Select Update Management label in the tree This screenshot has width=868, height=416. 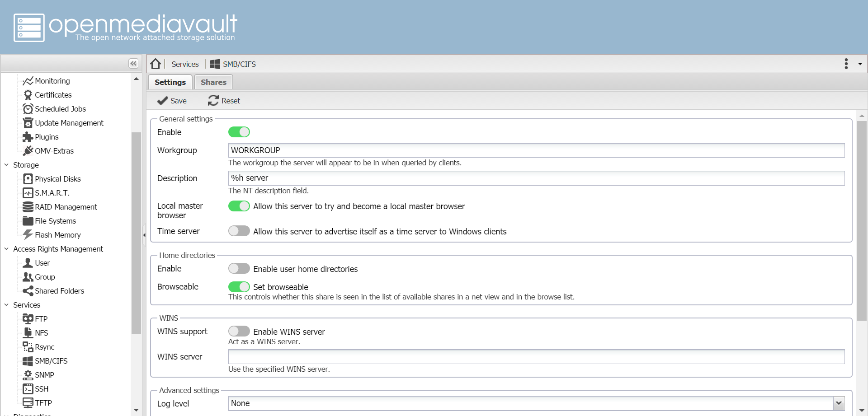point(69,123)
